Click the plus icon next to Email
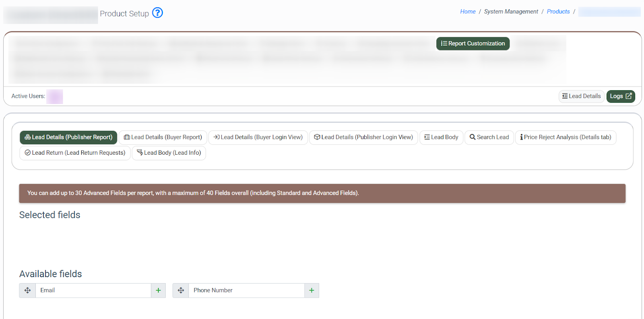The image size is (644, 319). pos(158,290)
